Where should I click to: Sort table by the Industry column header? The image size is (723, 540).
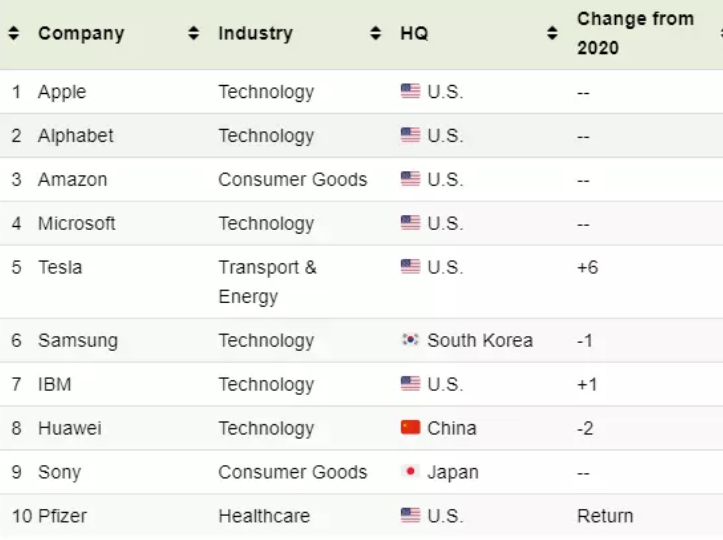[x=255, y=33]
